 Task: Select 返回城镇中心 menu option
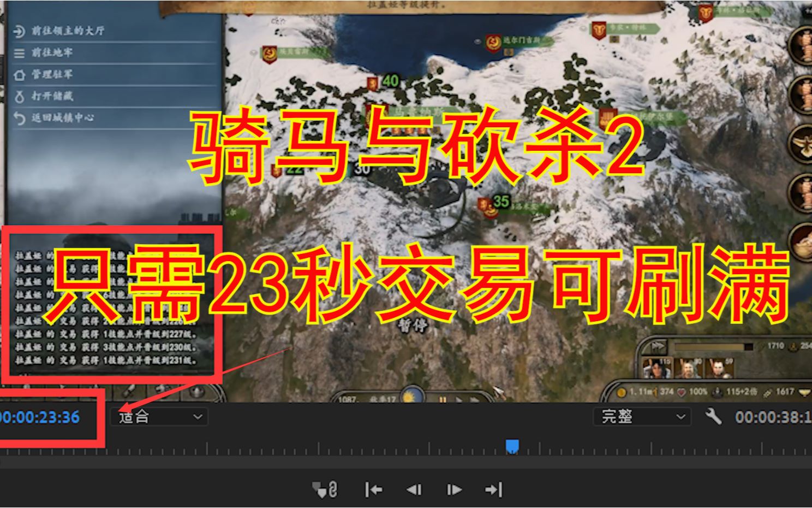coord(62,118)
